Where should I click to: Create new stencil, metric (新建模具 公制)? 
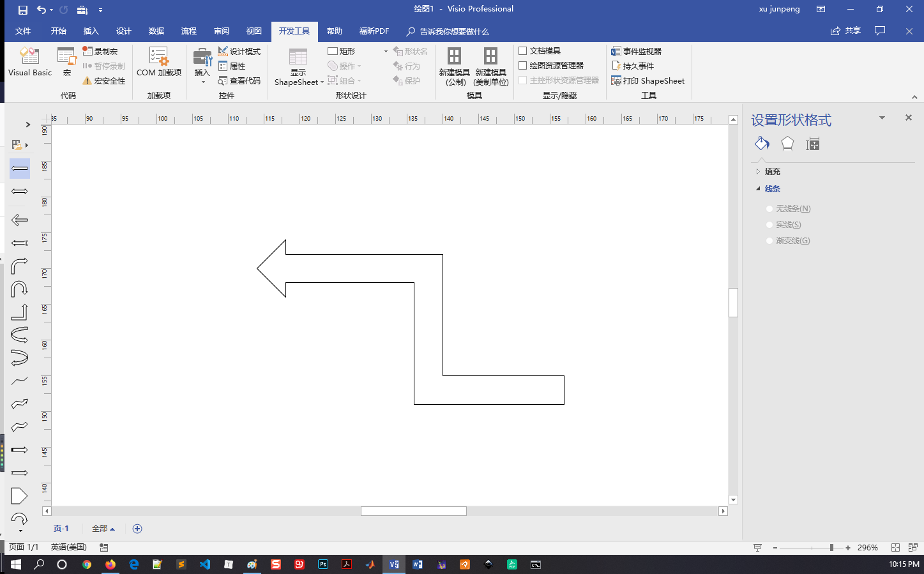(454, 66)
